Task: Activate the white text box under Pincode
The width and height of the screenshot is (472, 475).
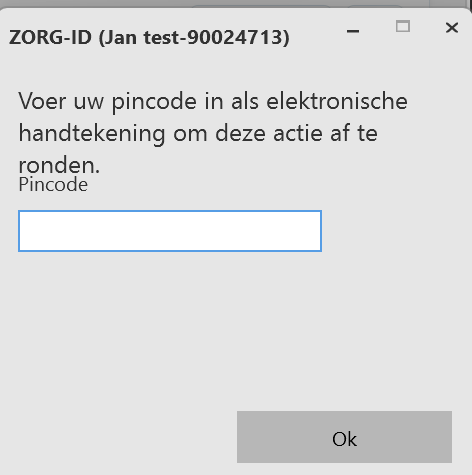Action: 170,231
